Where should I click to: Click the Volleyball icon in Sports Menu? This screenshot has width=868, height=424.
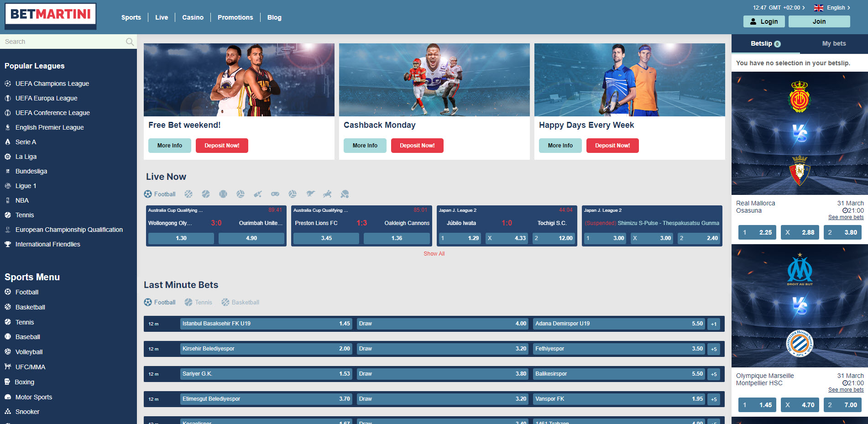pos(8,352)
